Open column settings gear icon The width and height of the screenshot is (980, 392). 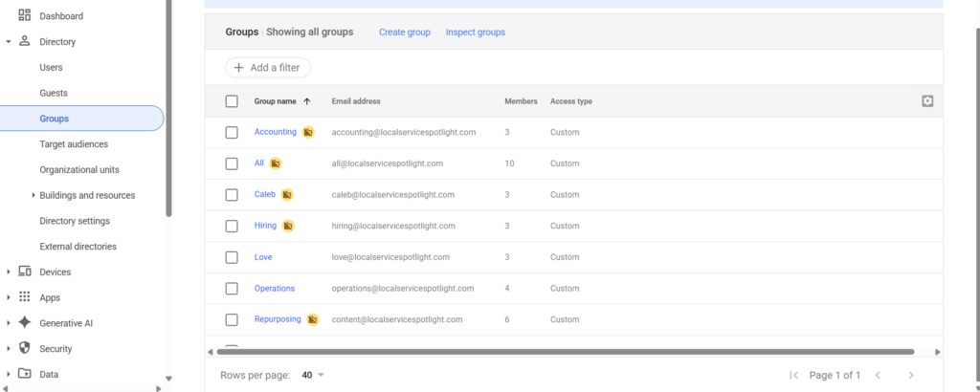click(x=927, y=101)
